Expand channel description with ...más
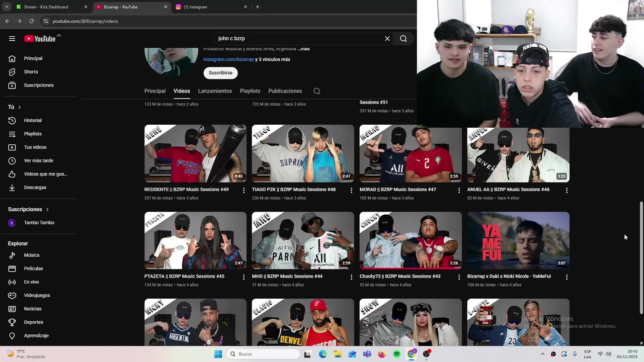Viewport: 644px width, 362px height. coord(303,49)
